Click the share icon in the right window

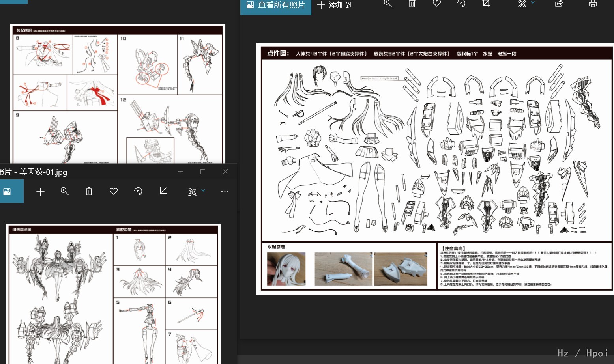pos(559,4)
